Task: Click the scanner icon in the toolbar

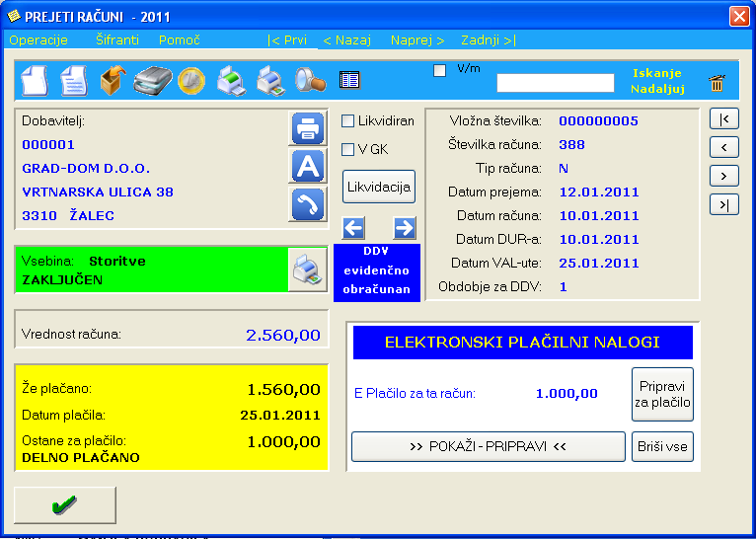Action: (x=153, y=80)
